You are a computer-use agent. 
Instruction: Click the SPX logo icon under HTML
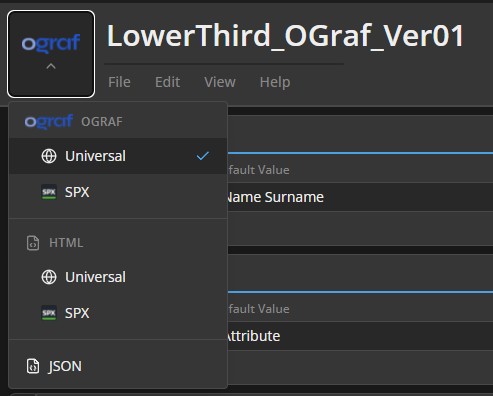click(x=49, y=313)
